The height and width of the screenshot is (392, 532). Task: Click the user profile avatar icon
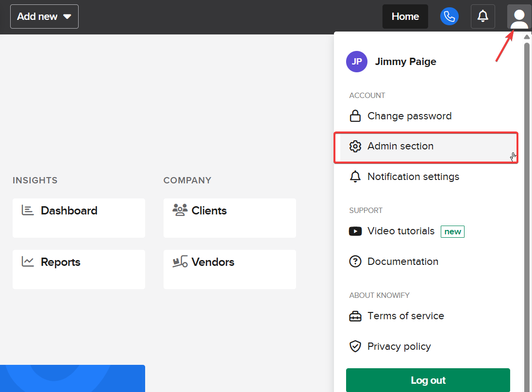coord(519,17)
